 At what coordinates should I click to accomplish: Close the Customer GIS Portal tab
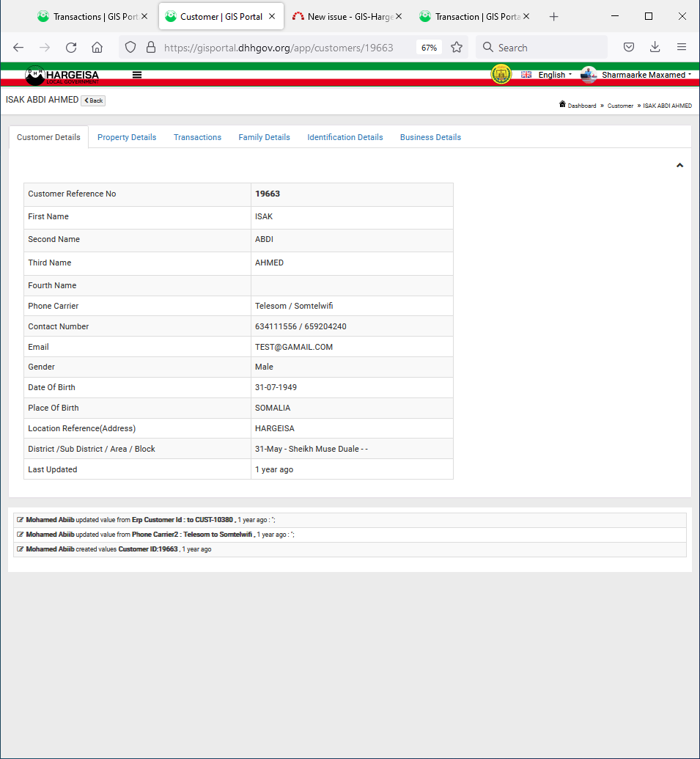pyautogui.click(x=272, y=16)
